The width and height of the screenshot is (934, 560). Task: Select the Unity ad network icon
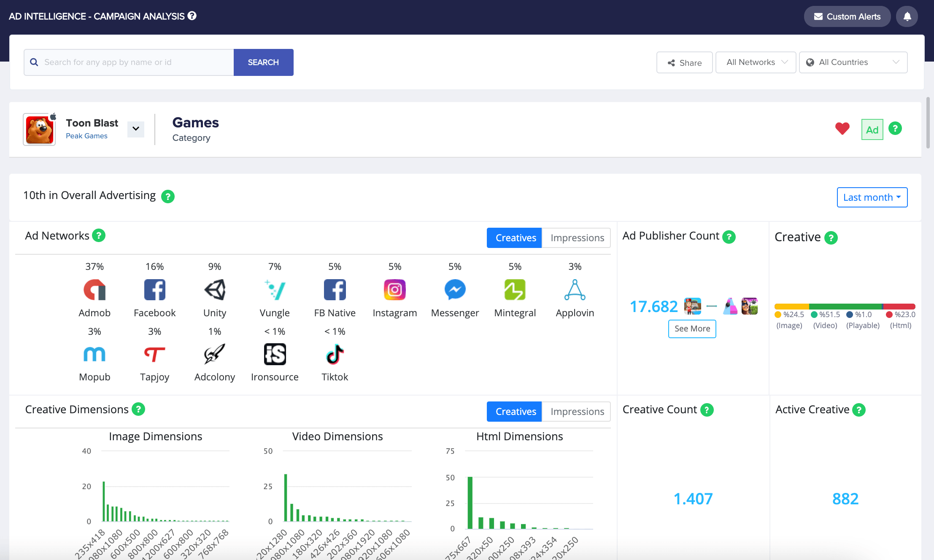point(215,290)
